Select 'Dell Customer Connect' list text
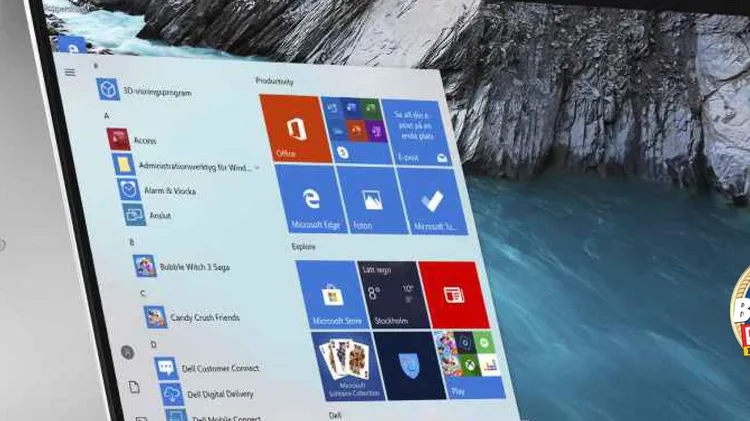Image resolution: width=750 pixels, height=421 pixels. [221, 368]
